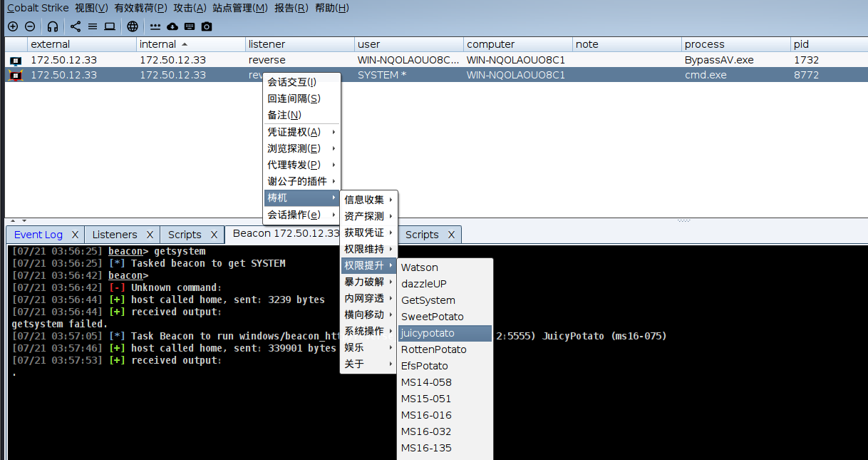Select the juicypotato exploit entry

445,333
